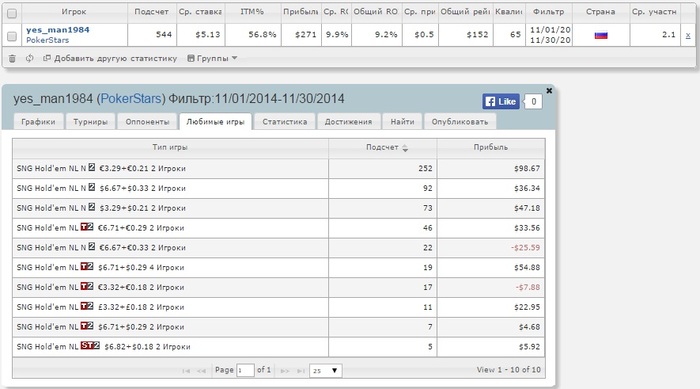Switch to the Графики tab

[x=38, y=121]
